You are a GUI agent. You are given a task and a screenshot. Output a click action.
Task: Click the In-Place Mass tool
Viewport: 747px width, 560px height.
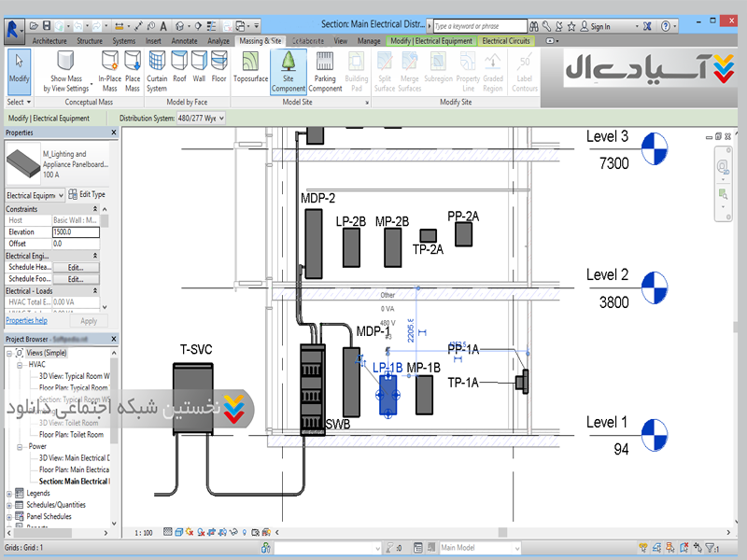(x=110, y=70)
